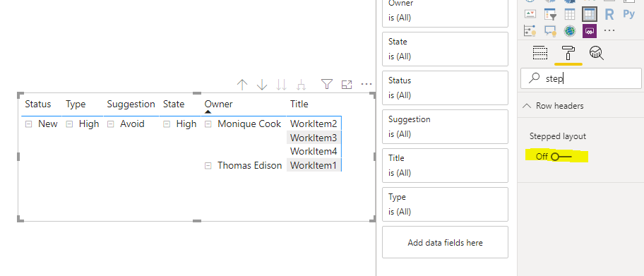Open the Status filter card

click(445, 88)
